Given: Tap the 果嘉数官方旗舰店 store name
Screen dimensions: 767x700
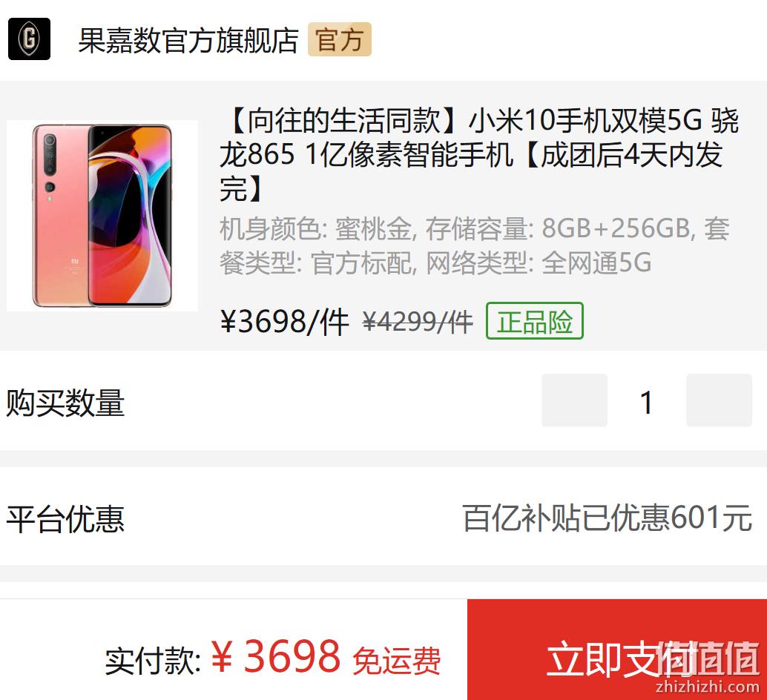Looking at the screenshot, I should click(x=188, y=40).
